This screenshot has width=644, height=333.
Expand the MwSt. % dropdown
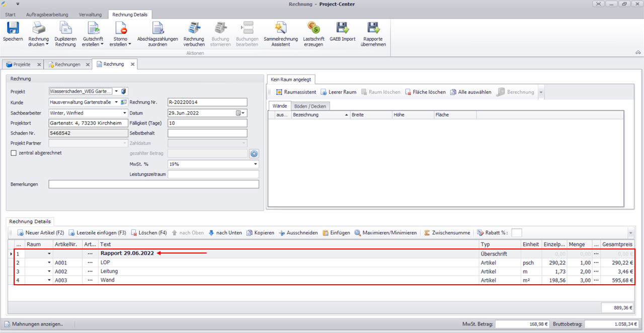[x=255, y=164]
